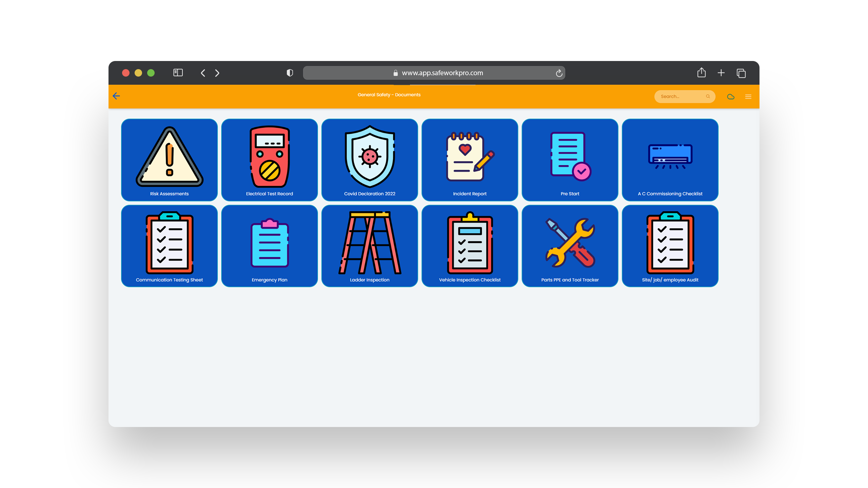Open Vehicle Inspection Checklist

coord(469,245)
